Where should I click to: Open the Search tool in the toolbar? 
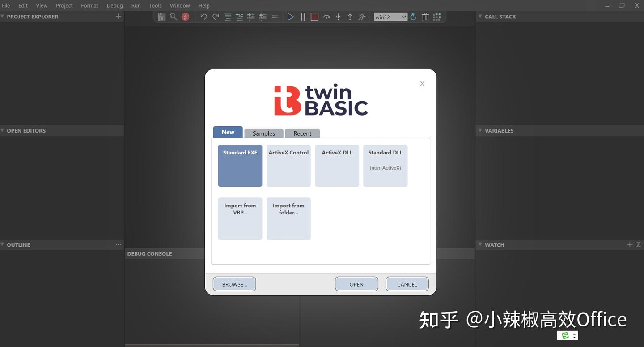pos(173,17)
